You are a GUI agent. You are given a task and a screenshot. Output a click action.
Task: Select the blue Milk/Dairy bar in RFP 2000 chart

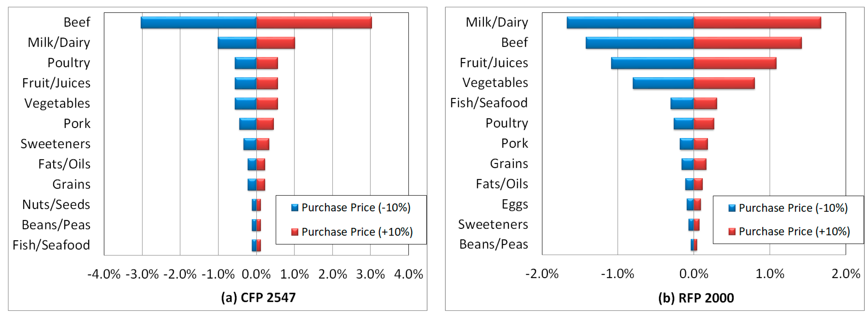[630, 23]
